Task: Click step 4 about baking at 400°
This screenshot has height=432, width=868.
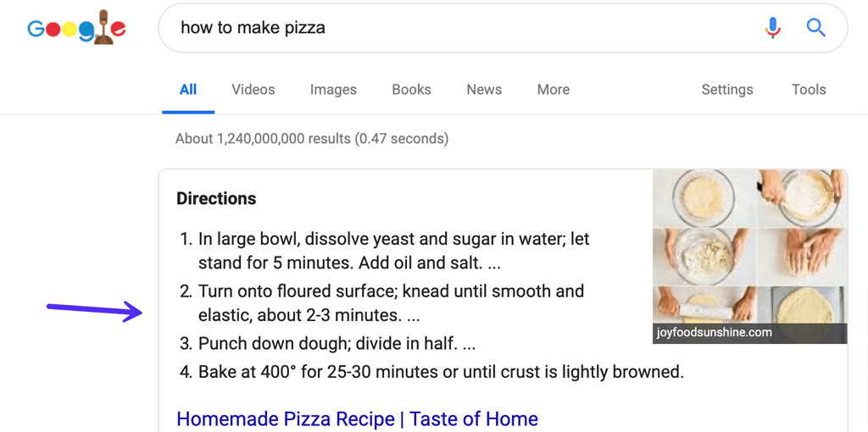Action: coord(431,372)
